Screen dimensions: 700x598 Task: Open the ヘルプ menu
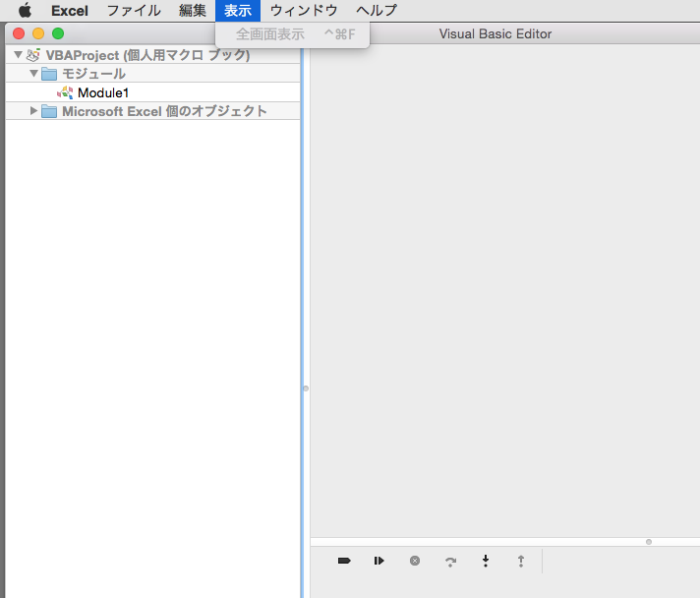377,10
